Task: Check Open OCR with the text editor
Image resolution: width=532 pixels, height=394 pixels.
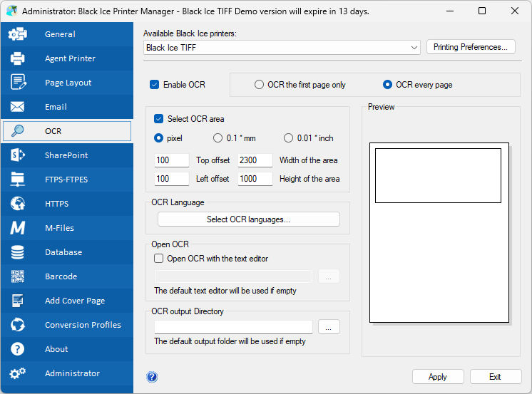Action: (x=159, y=259)
